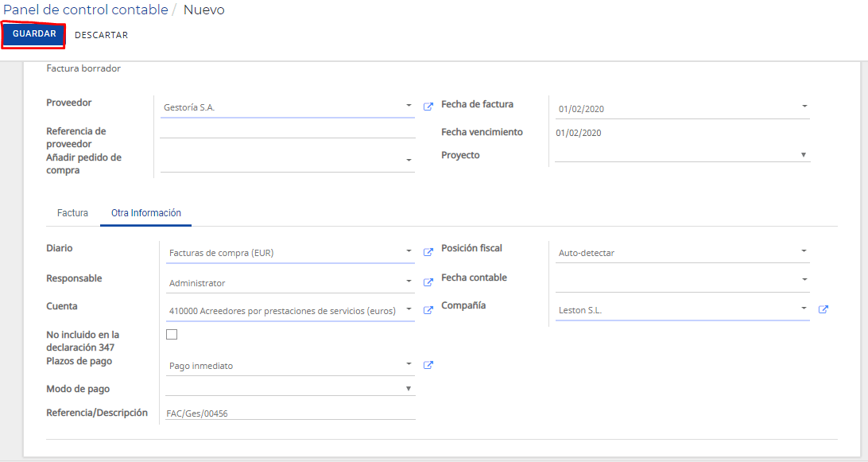Screen dimensions: 868x462
Task: Select the Otra Información tab
Action: (146, 213)
